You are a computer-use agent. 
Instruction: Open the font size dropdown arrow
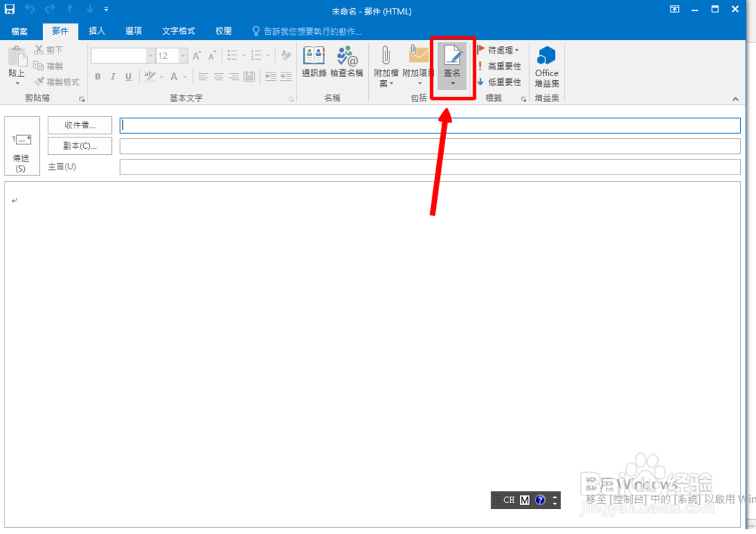[x=181, y=55]
